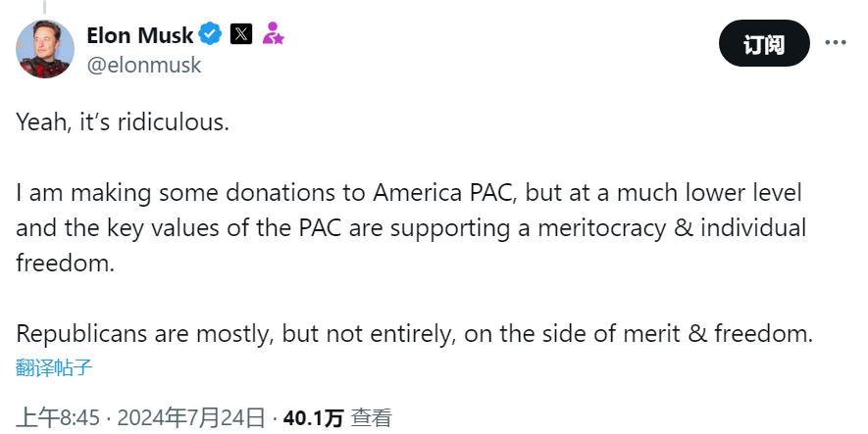Screen dimensions: 868x434
Task: Click the 40.1万 view count number
Action: (x=313, y=418)
